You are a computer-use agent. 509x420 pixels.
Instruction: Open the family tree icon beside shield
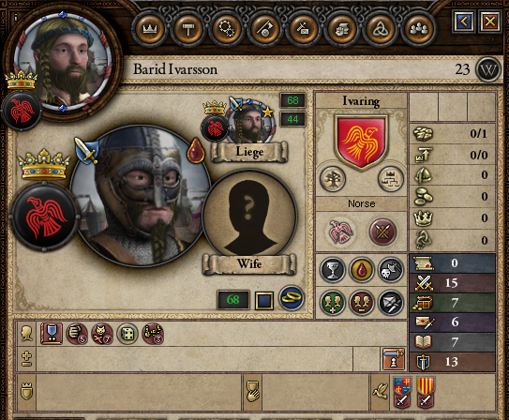click(x=391, y=179)
